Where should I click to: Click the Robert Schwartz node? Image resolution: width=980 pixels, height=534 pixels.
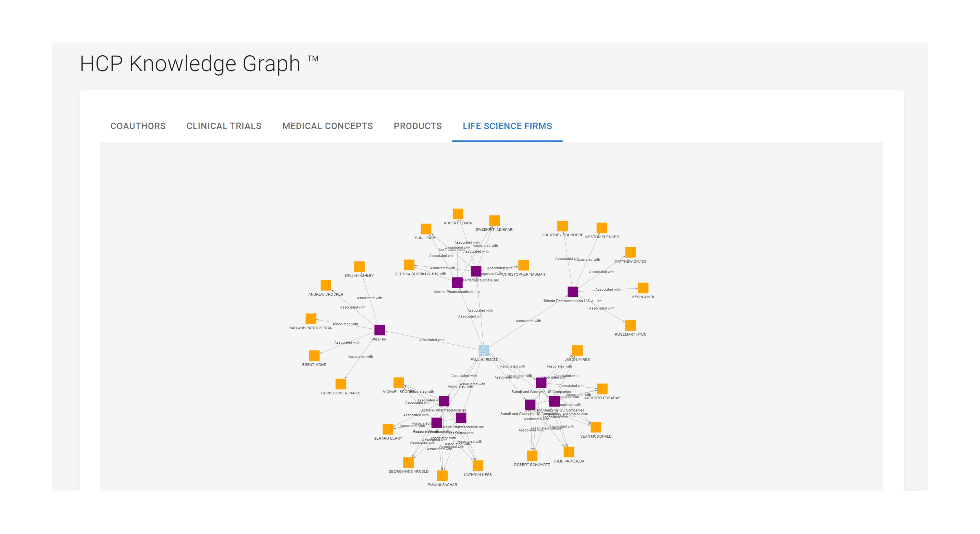point(532,456)
